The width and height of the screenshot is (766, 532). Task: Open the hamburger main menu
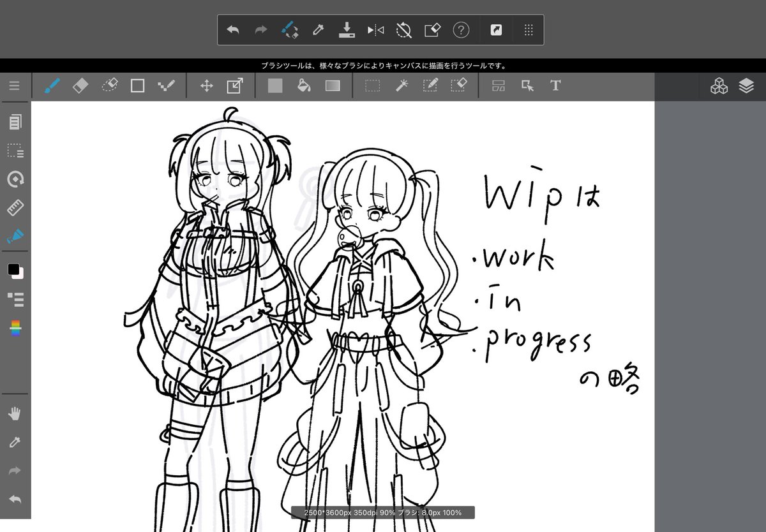tap(14, 85)
